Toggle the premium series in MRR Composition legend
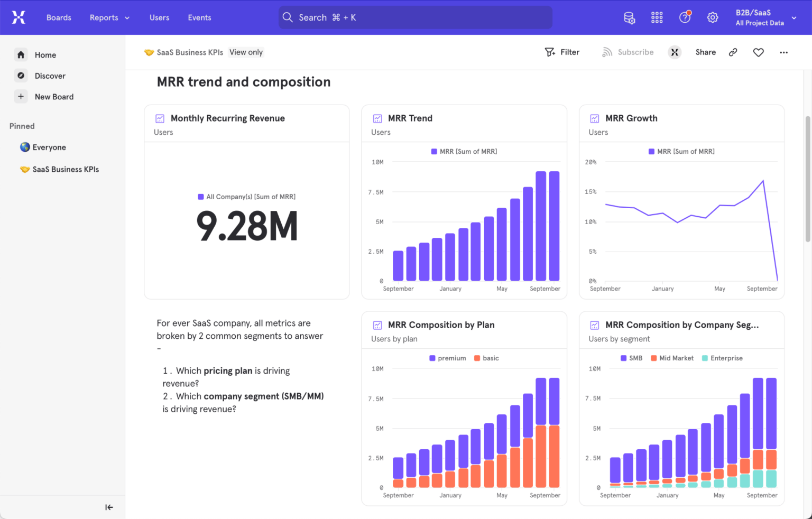The image size is (812, 519). [x=447, y=358]
